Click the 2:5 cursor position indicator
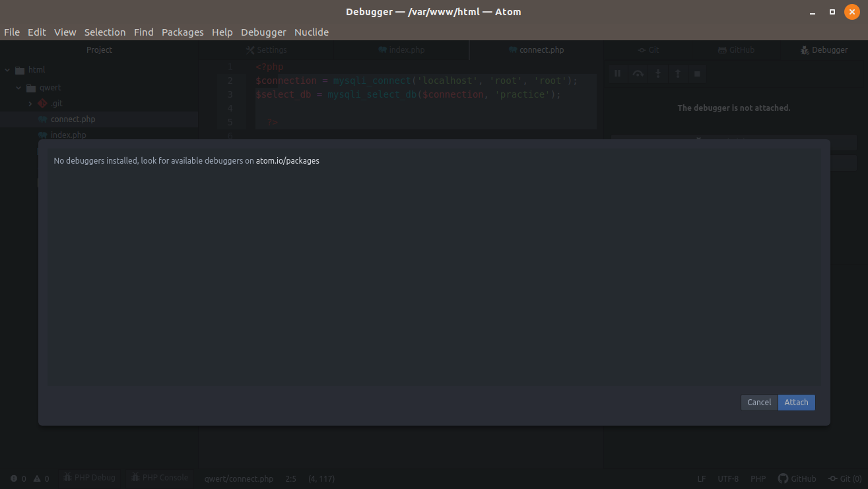Viewport: 868px width, 489px height. (x=291, y=478)
